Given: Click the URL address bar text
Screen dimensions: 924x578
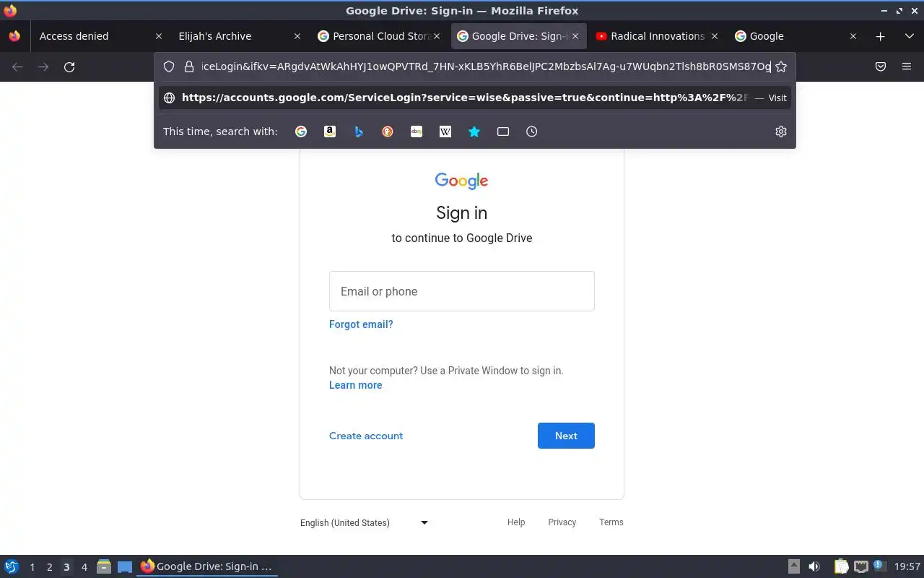Looking at the screenshot, I should [x=486, y=66].
